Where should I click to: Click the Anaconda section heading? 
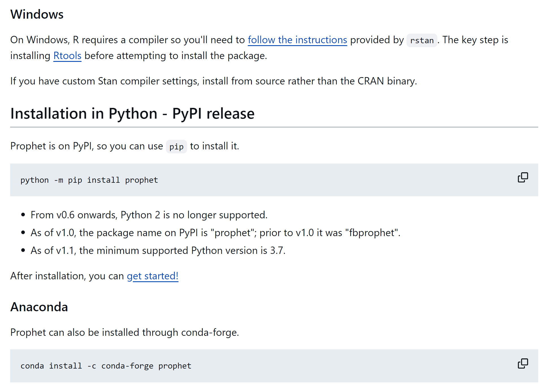pyautogui.click(x=39, y=307)
